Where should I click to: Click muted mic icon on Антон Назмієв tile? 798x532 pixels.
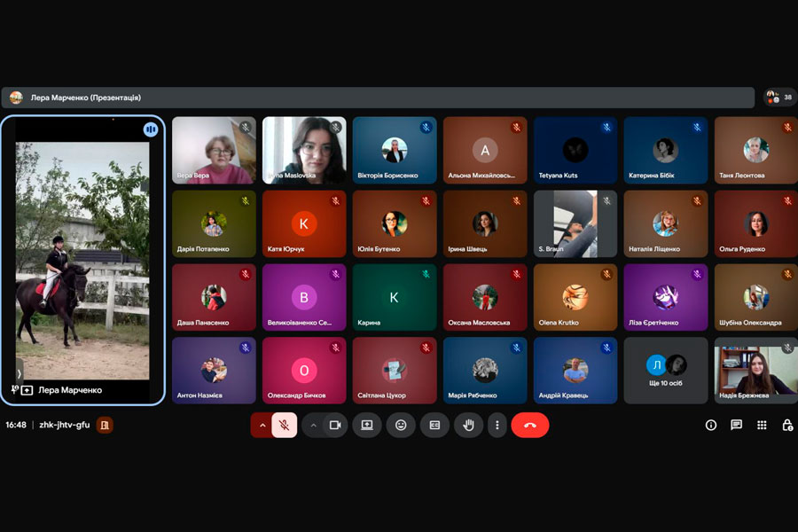click(x=246, y=348)
